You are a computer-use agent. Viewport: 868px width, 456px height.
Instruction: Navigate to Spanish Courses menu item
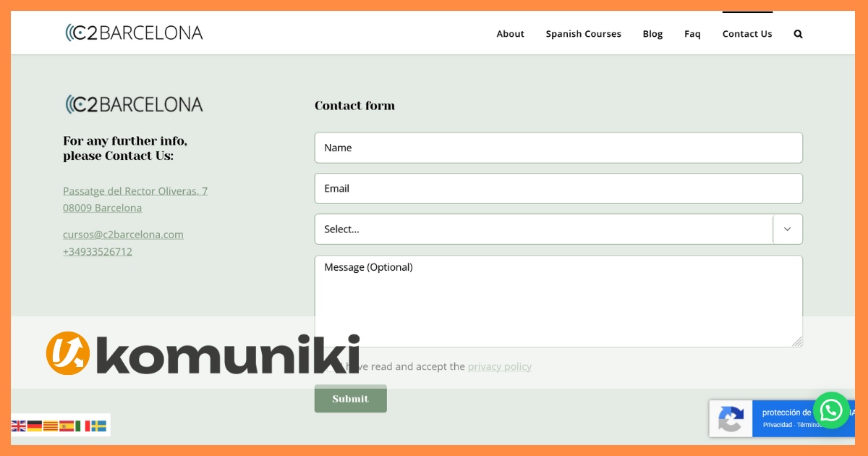[583, 33]
